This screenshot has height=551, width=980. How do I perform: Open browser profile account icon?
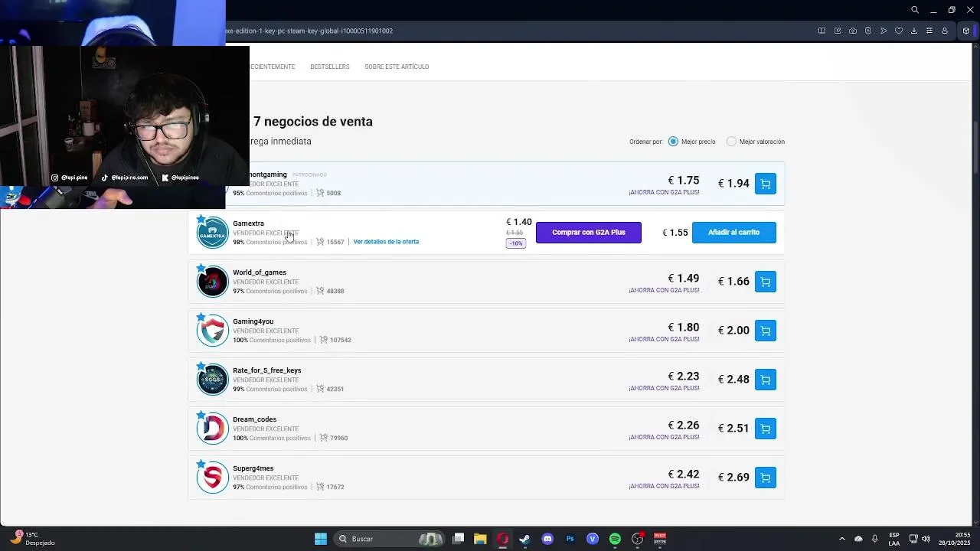click(x=945, y=31)
